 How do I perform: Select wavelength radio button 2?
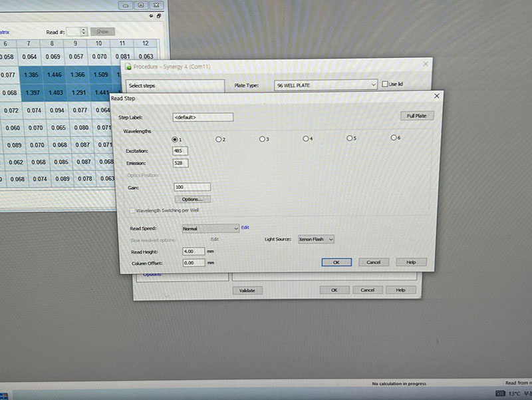pos(219,139)
